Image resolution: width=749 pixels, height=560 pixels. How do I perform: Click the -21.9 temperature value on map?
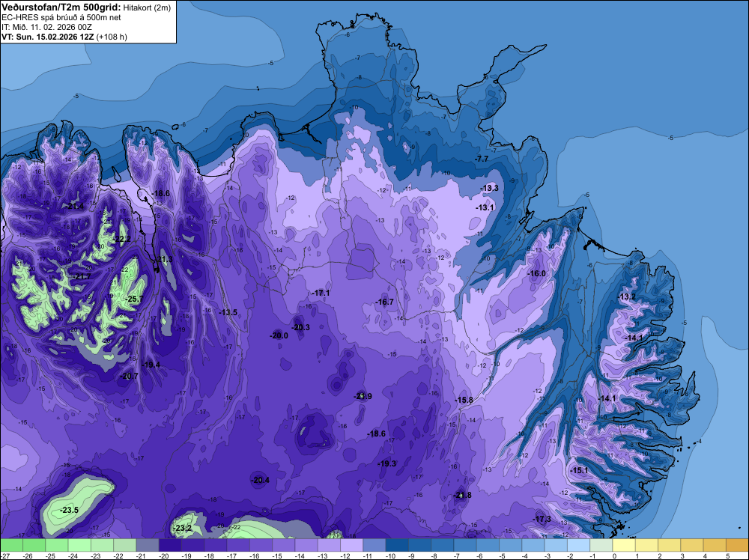click(363, 396)
